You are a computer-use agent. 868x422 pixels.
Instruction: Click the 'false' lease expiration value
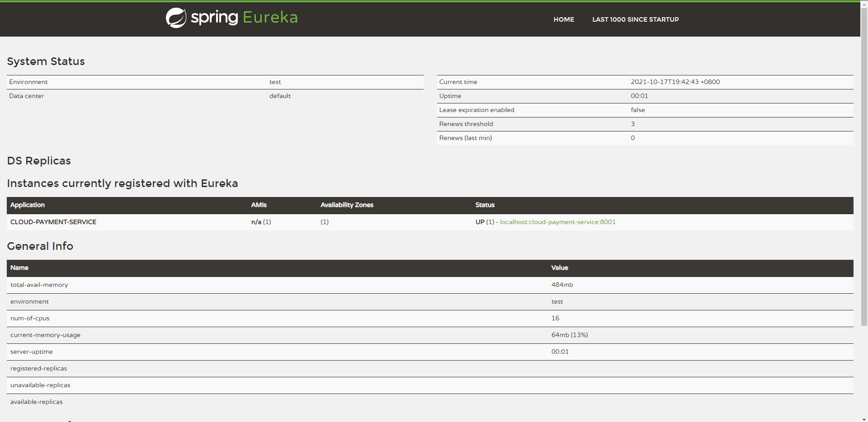pos(638,110)
